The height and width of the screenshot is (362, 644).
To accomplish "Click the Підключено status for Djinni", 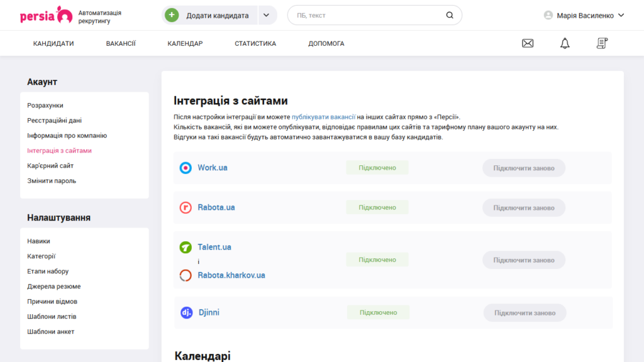I will [x=378, y=312].
